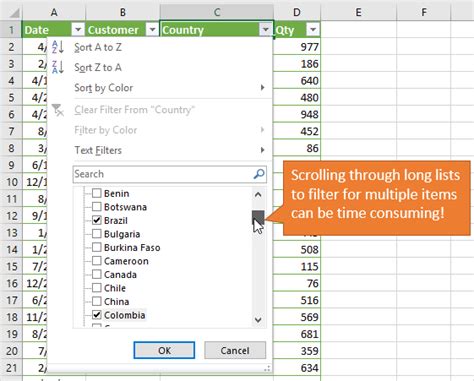Open the Customer column filter dropdown
This screenshot has width=474, height=381.
coord(152,30)
